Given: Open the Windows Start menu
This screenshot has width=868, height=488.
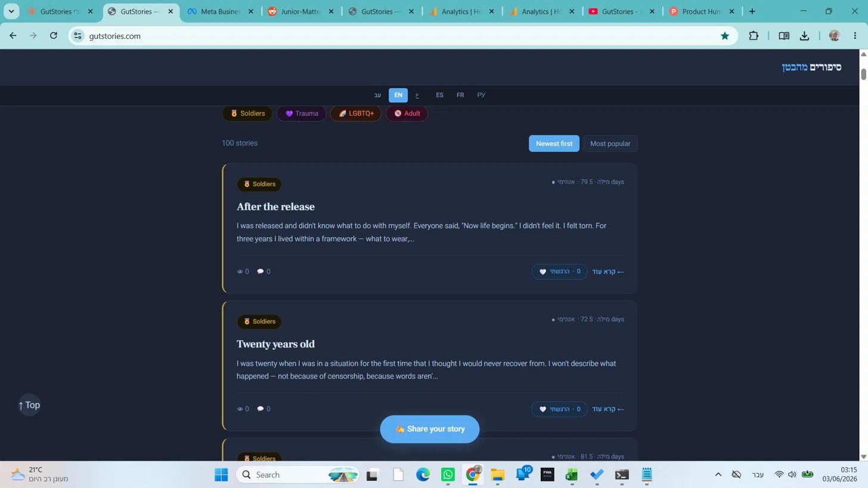Looking at the screenshot, I should pyautogui.click(x=221, y=475).
